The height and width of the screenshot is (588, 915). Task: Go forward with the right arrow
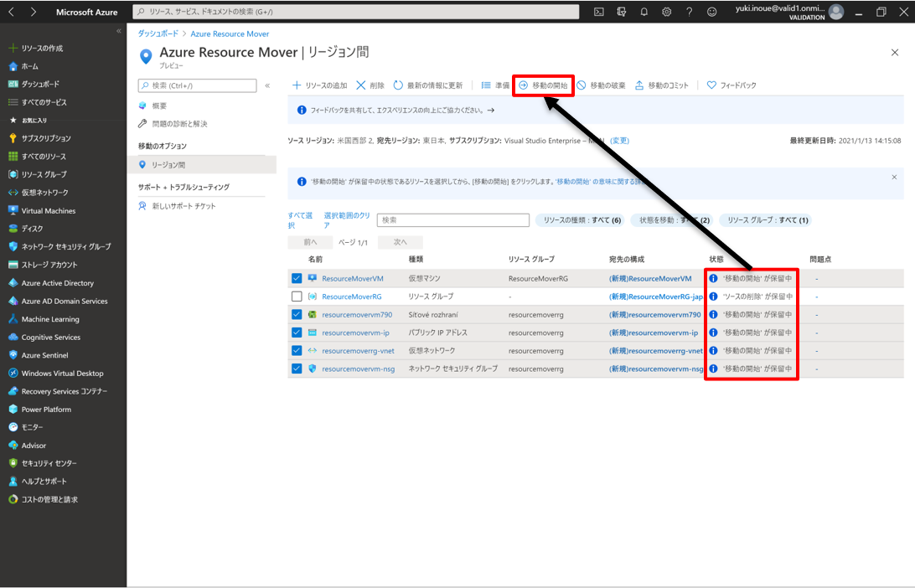pos(34,12)
